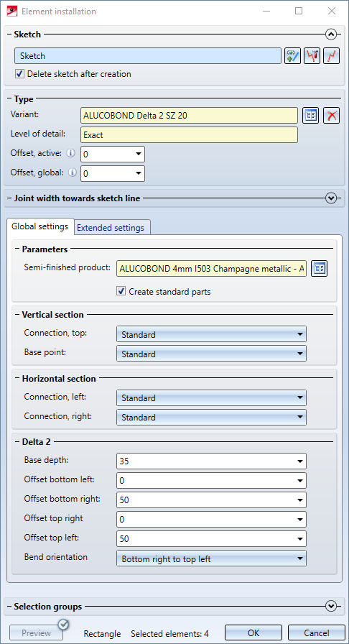Uncheck Create standard parts checkbox
Image resolution: width=349 pixels, height=644 pixels.
point(121,292)
